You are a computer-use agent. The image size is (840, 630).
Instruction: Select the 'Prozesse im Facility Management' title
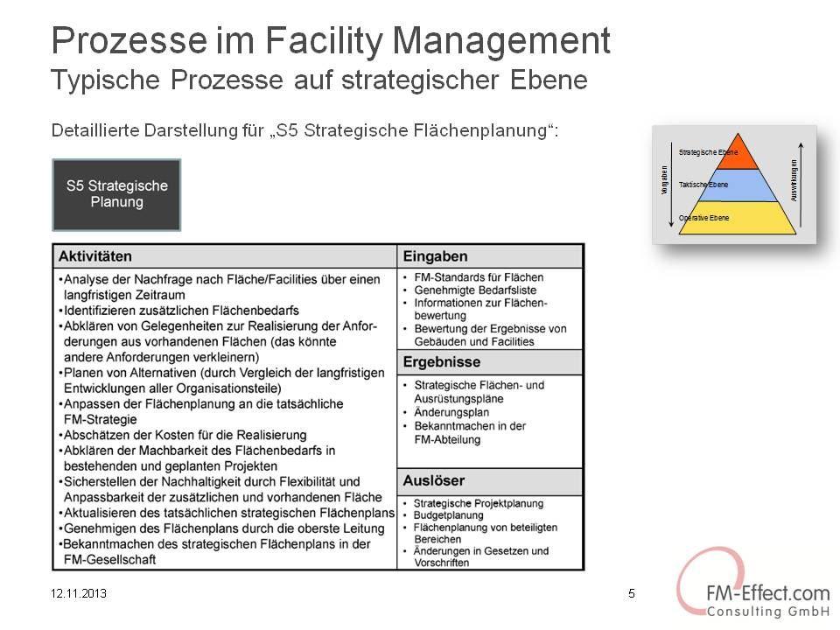pyautogui.click(x=331, y=40)
